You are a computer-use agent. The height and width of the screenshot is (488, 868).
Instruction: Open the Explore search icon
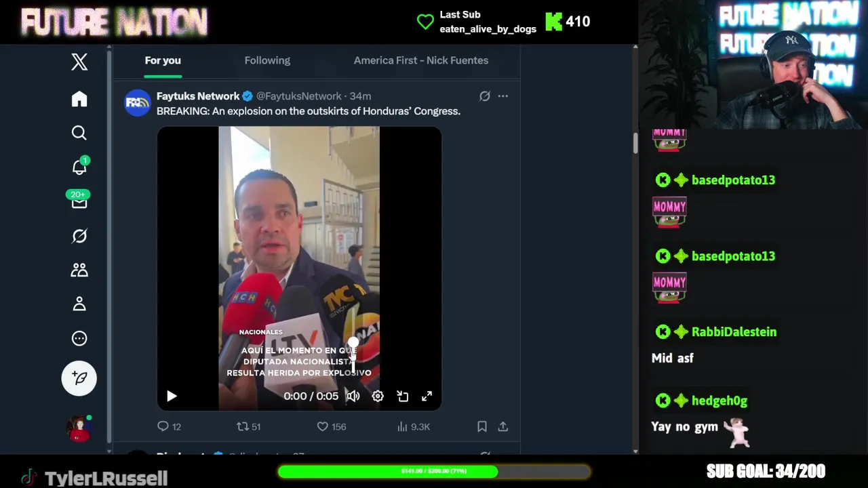(79, 133)
